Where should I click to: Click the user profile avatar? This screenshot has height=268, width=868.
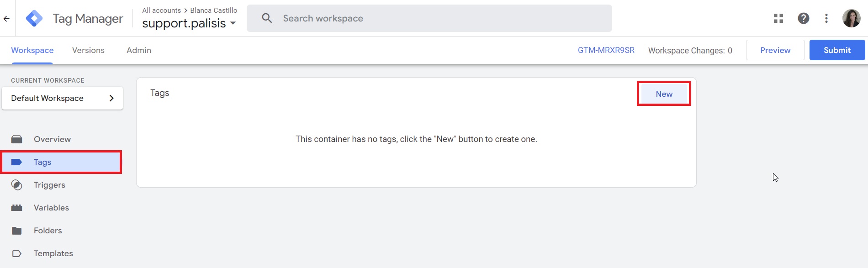click(852, 18)
